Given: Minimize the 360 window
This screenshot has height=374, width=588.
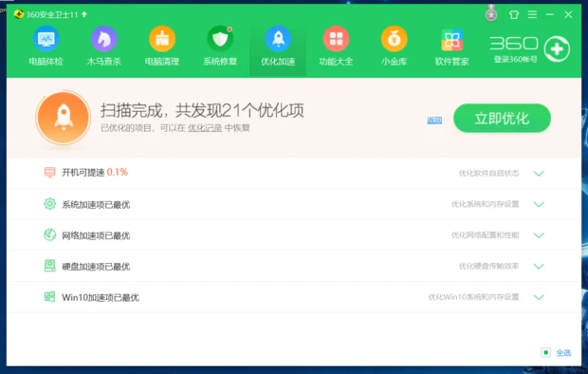Looking at the screenshot, I should [550, 14].
